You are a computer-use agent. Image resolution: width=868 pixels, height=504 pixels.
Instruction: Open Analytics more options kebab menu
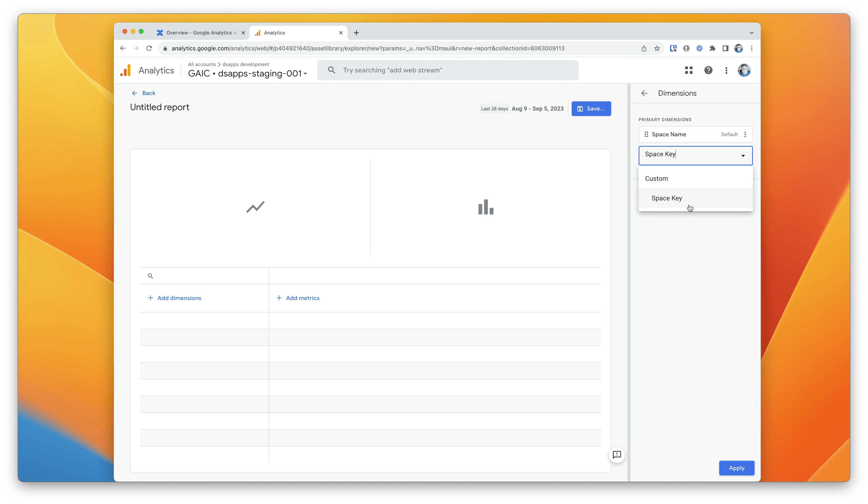coord(726,70)
